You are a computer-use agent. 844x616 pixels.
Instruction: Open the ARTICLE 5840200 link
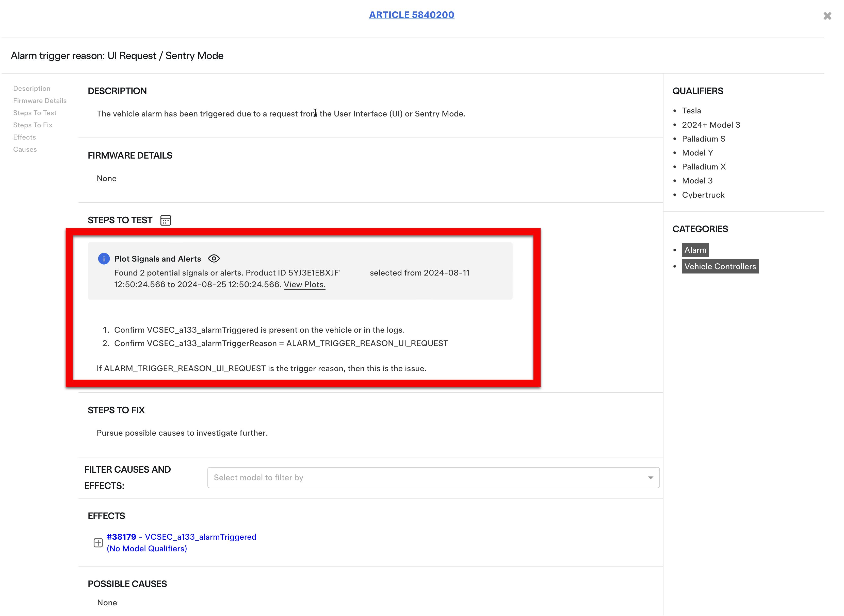412,15
